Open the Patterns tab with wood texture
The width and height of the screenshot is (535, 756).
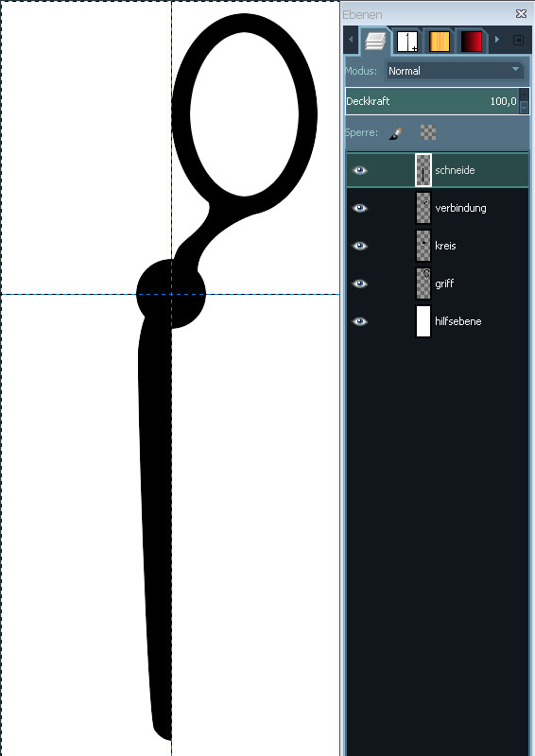(x=440, y=42)
